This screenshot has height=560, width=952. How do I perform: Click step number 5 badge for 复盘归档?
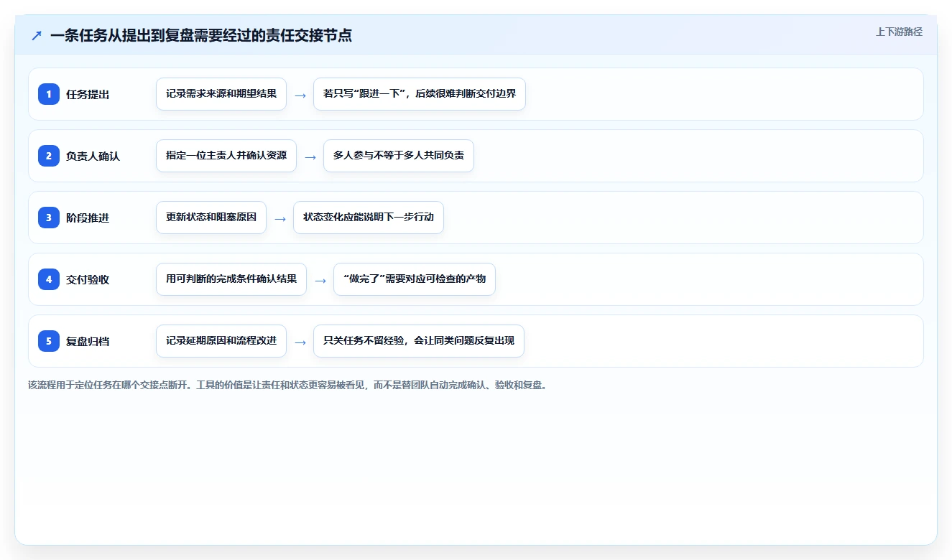[x=49, y=341]
